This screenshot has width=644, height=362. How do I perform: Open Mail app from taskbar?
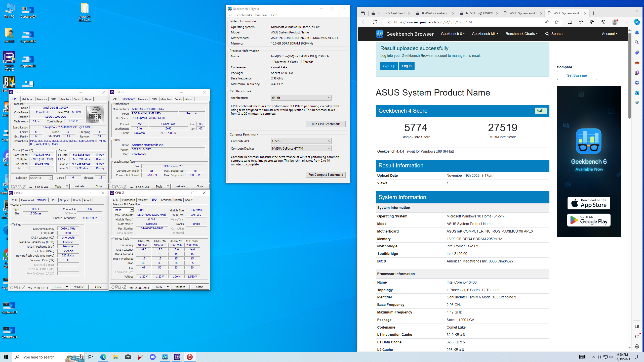[128, 357]
